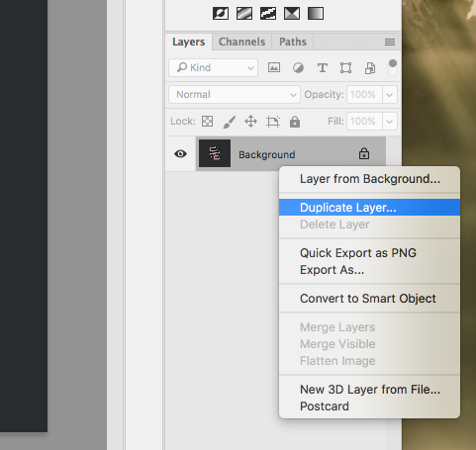The height and width of the screenshot is (450, 476).
Task: Click the Fill percentage field
Action: point(364,122)
